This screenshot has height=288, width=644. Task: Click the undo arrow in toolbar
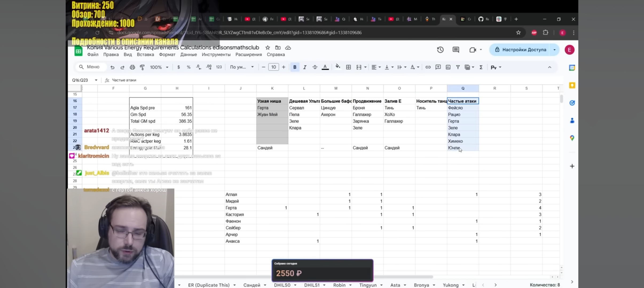(x=112, y=67)
